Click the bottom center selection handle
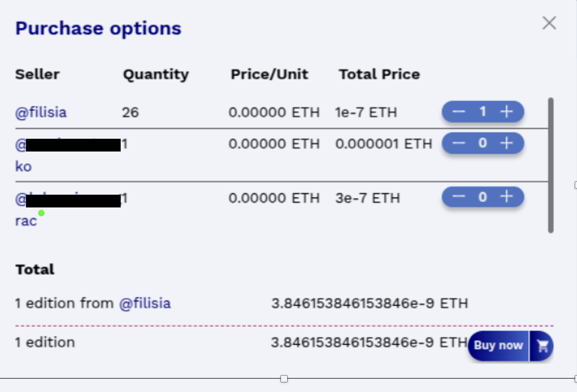577x392 pixels. (284, 379)
